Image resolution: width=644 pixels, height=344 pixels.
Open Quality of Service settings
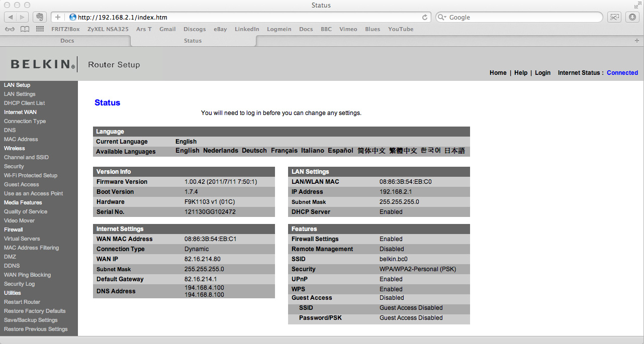pyautogui.click(x=26, y=211)
